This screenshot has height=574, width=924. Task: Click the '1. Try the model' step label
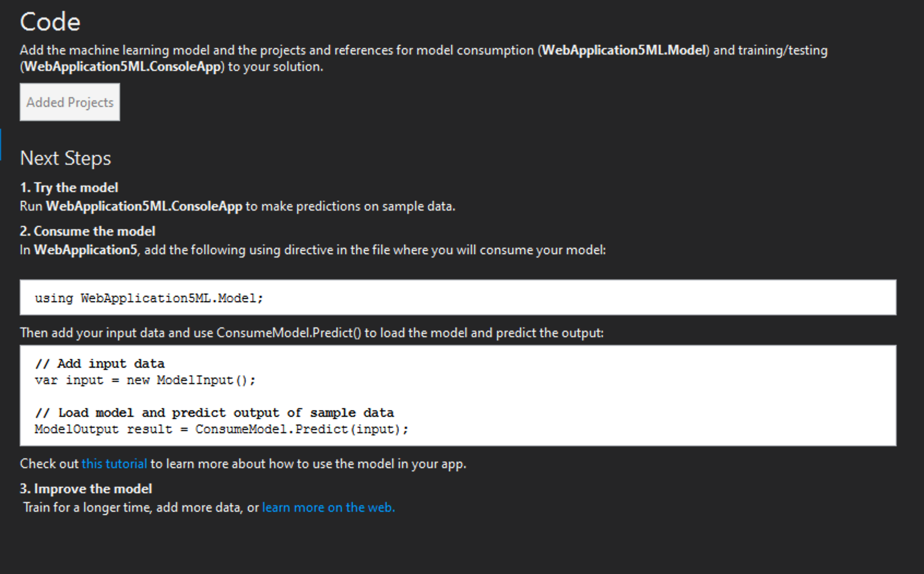(x=69, y=187)
